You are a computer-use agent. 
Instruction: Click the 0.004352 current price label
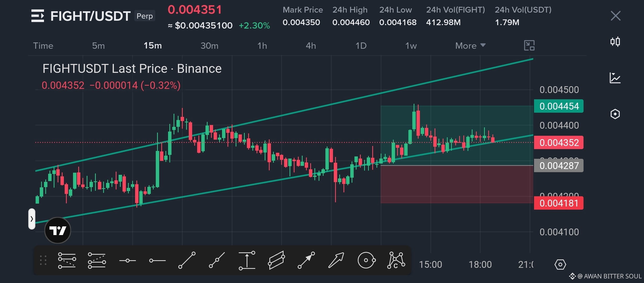pos(559,143)
